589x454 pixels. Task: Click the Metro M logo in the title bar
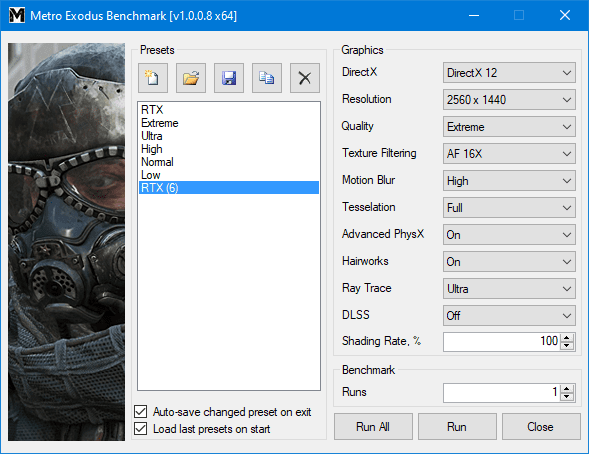click(17, 15)
